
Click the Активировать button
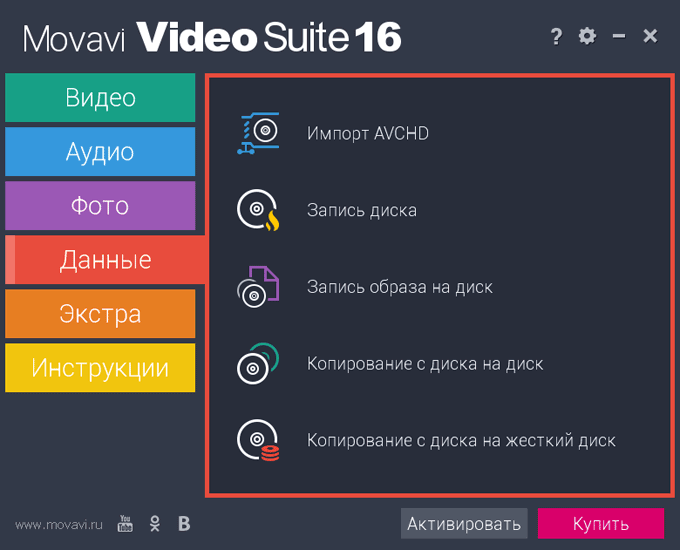pos(464,524)
